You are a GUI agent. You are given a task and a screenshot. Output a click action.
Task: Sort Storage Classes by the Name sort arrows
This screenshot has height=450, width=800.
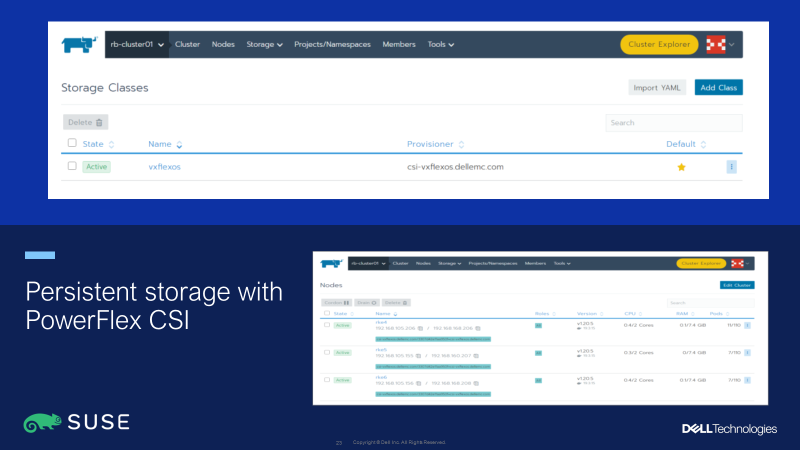tap(179, 144)
